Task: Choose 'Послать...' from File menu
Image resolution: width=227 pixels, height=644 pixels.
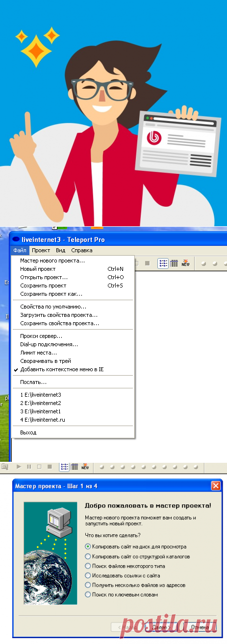Action: (x=72, y=382)
